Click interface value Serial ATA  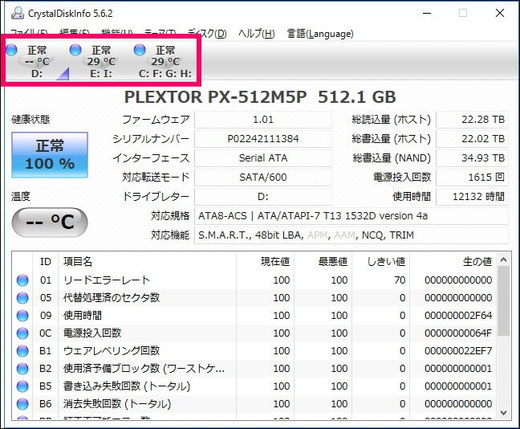[263, 158]
